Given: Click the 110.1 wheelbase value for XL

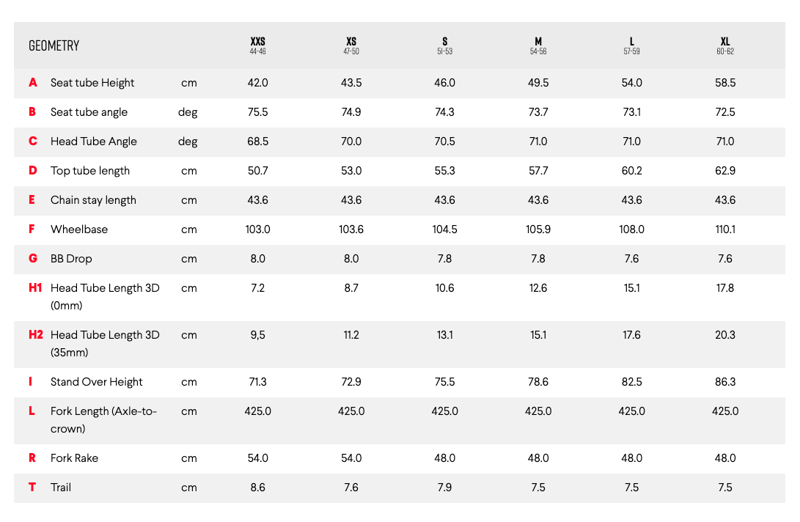Looking at the screenshot, I should click(725, 229).
